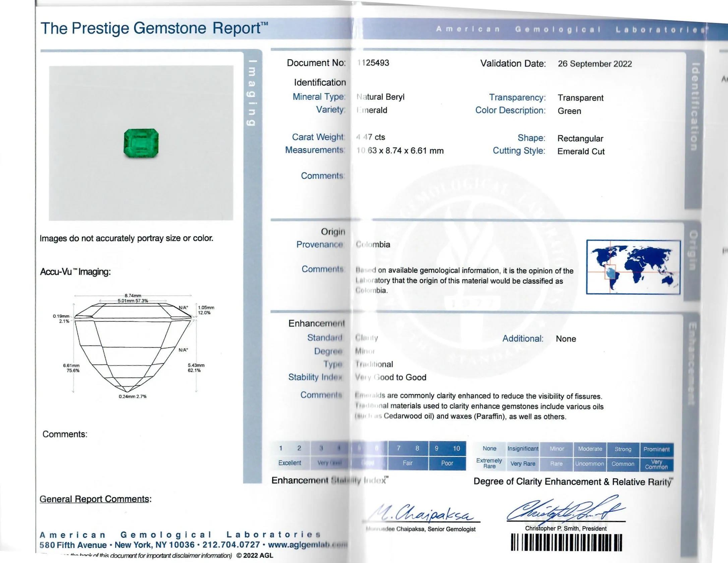
Task: Click the Enhancement vertical side tab
Action: tap(692, 364)
